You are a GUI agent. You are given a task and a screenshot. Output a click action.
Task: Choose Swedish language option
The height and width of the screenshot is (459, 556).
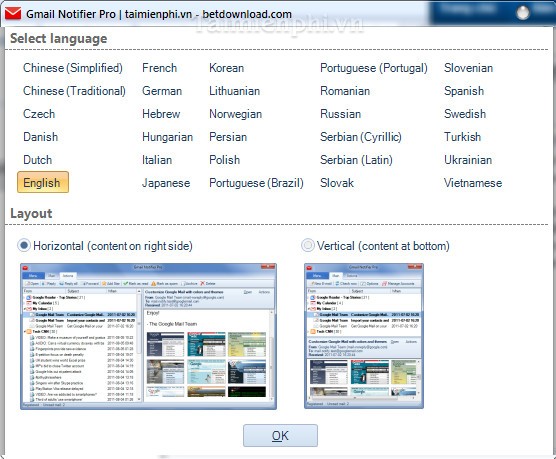(465, 114)
